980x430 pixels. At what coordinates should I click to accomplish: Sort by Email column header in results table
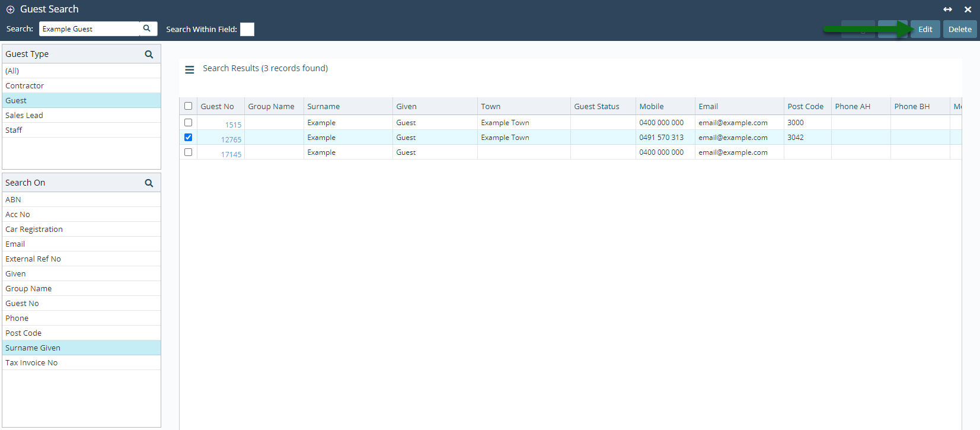click(739, 106)
